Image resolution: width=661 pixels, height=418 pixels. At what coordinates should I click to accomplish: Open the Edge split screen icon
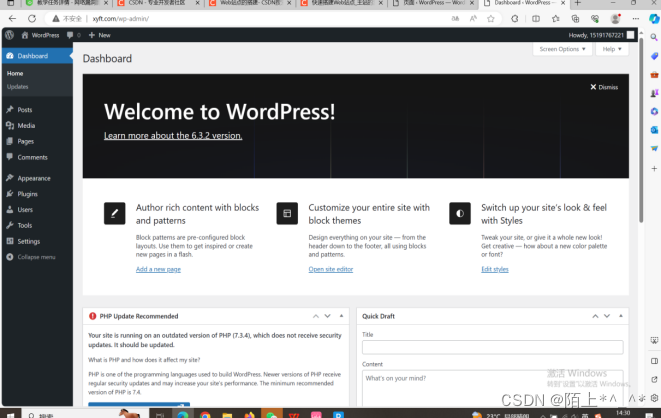pos(536,19)
